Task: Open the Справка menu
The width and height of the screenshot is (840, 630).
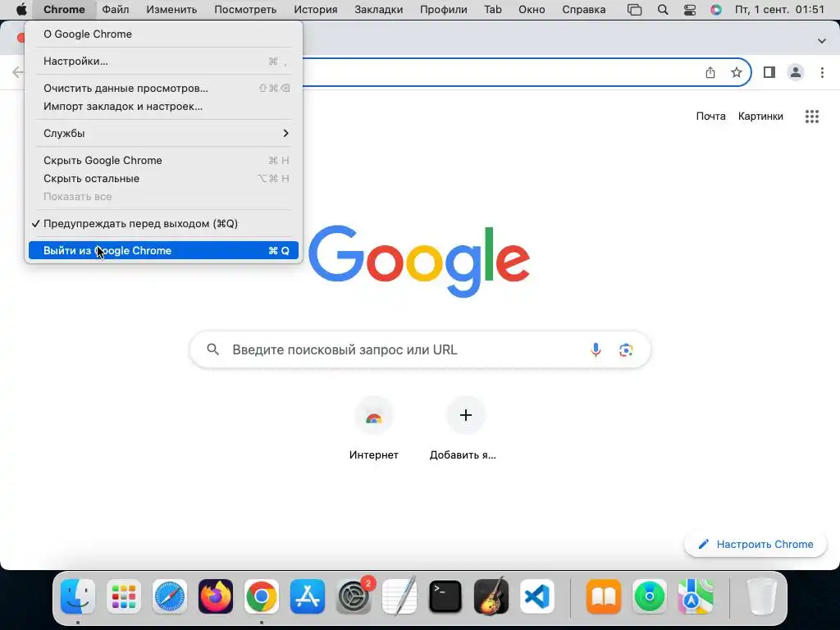Action: [584, 10]
